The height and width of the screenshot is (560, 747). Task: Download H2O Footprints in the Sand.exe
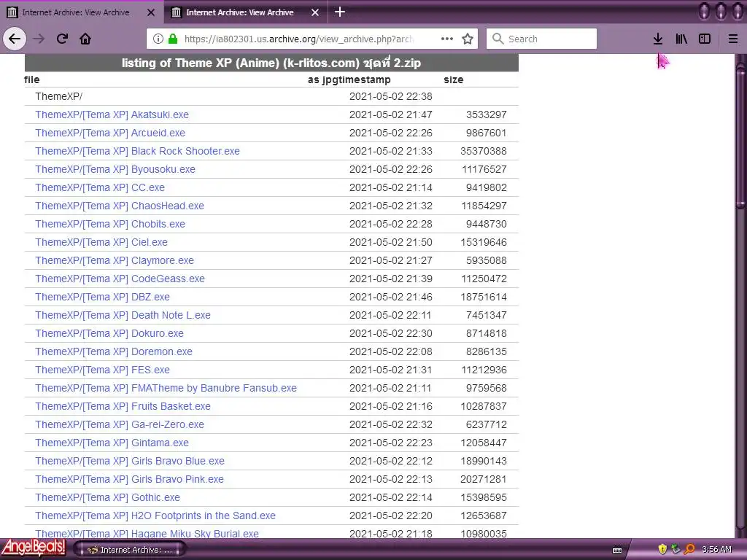click(x=155, y=516)
